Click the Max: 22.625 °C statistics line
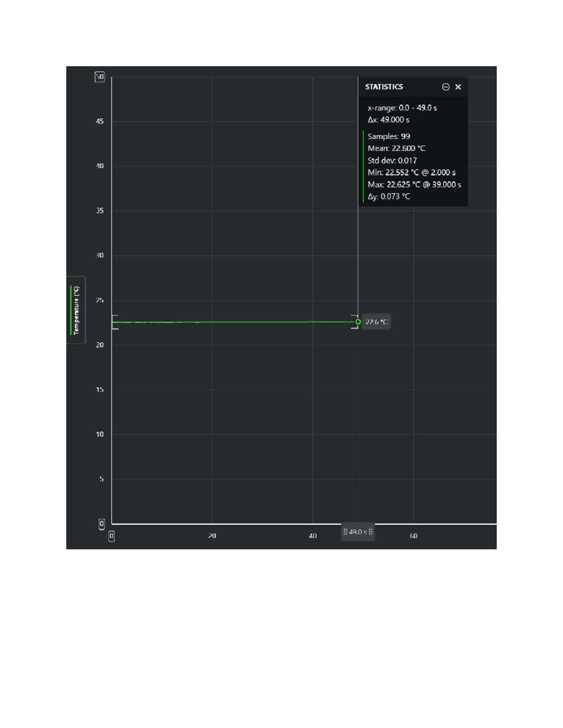 tap(415, 185)
